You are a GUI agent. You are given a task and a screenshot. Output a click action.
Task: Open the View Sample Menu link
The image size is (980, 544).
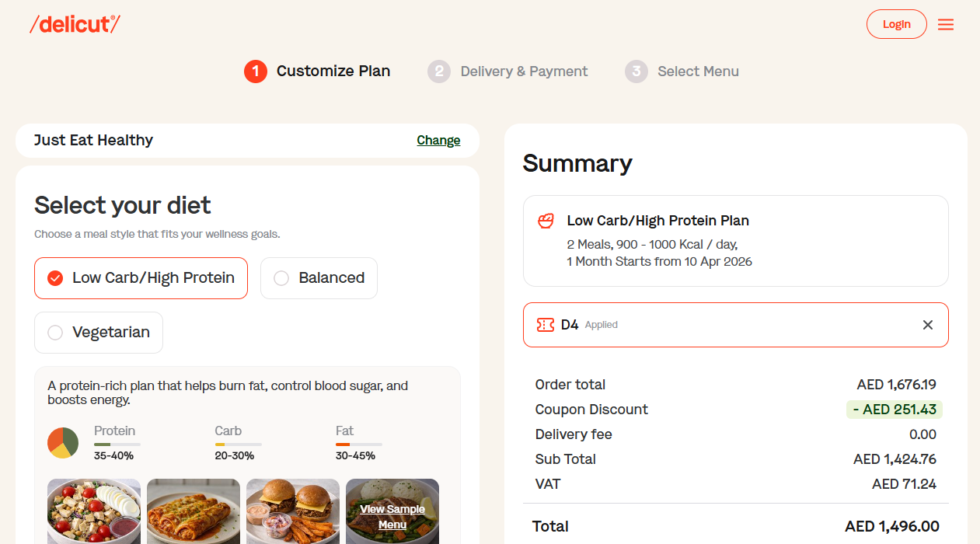coord(392,516)
